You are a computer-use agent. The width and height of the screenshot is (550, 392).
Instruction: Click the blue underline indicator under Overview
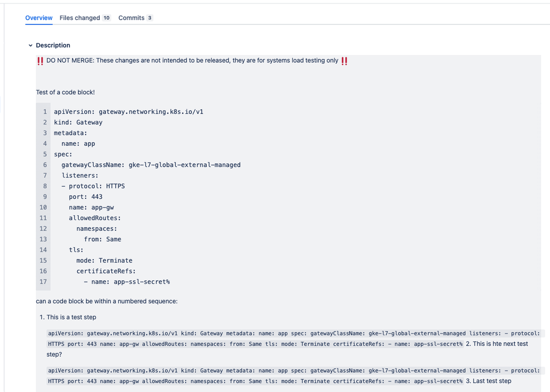pyautogui.click(x=39, y=24)
